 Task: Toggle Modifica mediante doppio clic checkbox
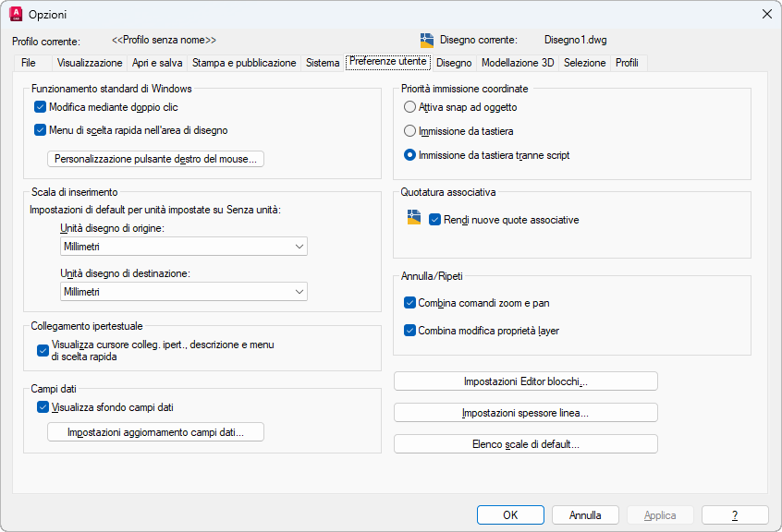pyautogui.click(x=41, y=107)
